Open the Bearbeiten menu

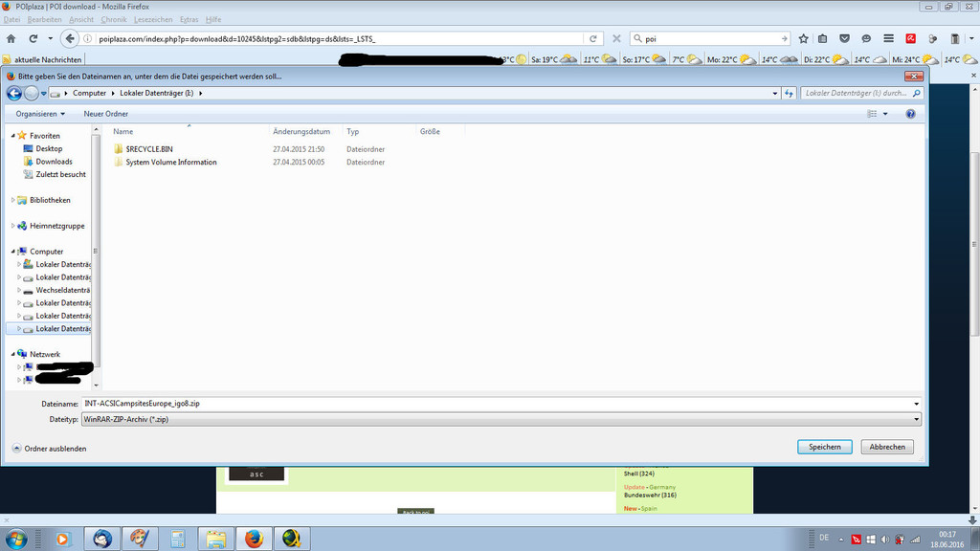click(44, 19)
